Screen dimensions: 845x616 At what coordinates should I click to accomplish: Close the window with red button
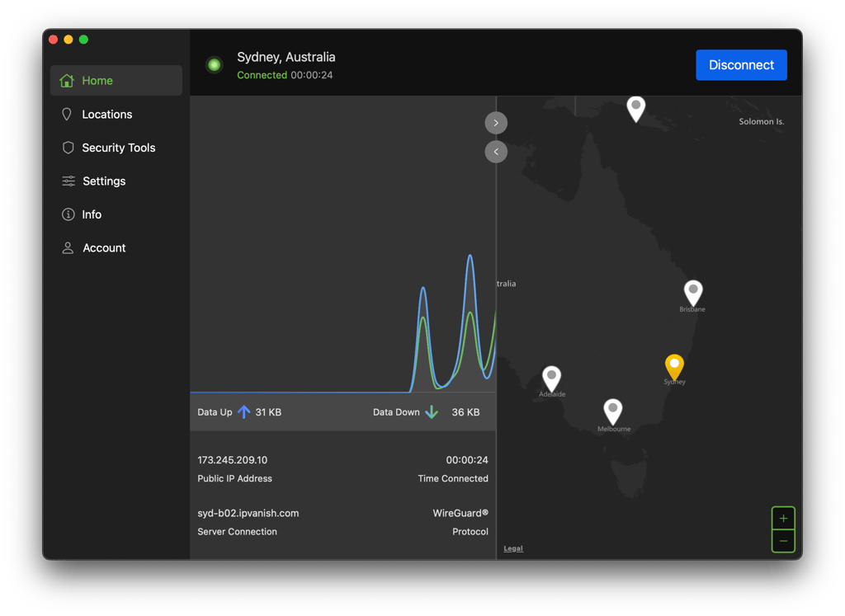[54, 40]
